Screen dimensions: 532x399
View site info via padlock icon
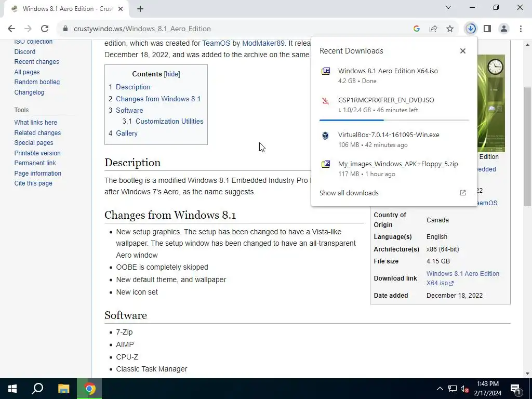click(x=65, y=29)
